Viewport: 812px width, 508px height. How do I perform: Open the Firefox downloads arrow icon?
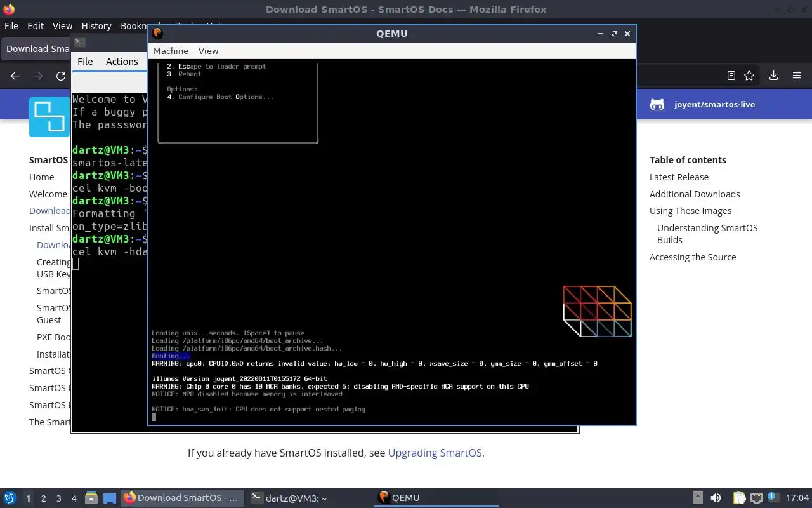click(773, 76)
